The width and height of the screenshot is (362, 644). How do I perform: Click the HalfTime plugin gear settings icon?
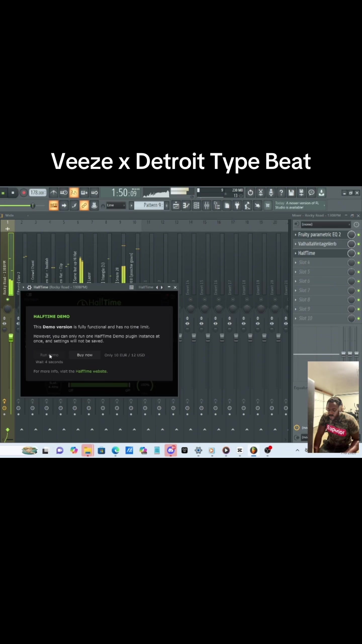(x=29, y=287)
